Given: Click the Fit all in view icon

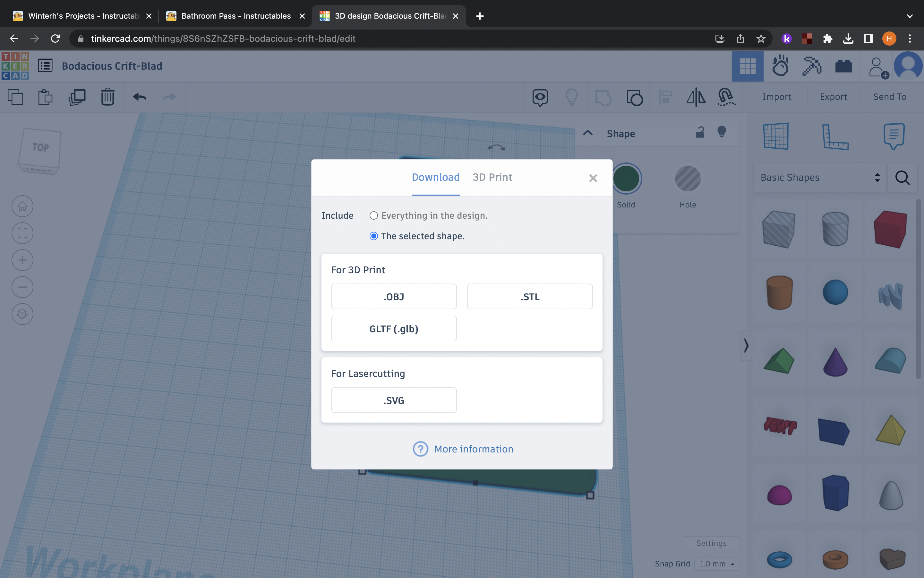Looking at the screenshot, I should point(22,233).
